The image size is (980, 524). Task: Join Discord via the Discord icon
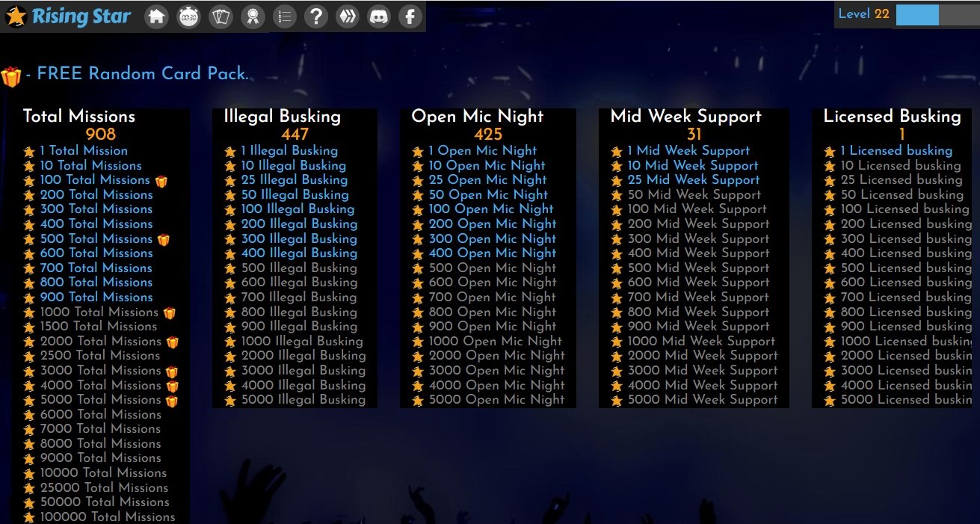point(379,16)
